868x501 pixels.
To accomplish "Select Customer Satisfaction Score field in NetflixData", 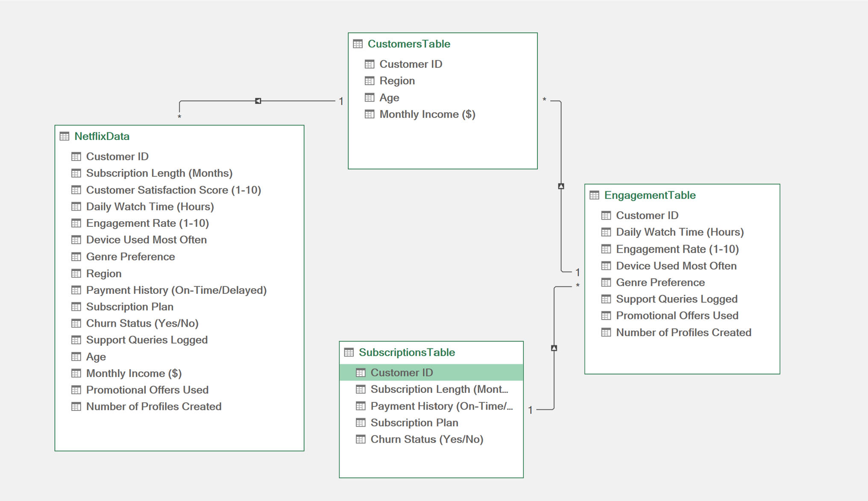I will click(x=173, y=190).
